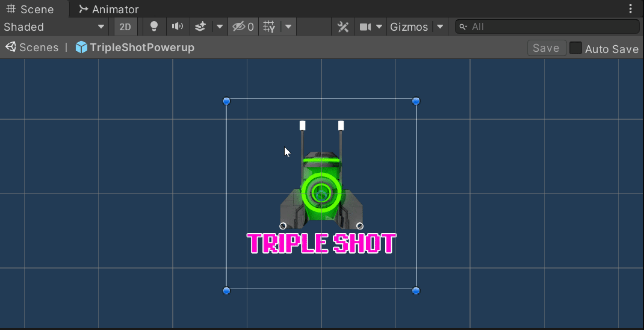This screenshot has height=330, width=644.
Task: Click the green ring powerup sprite
Action: pyautogui.click(x=321, y=193)
